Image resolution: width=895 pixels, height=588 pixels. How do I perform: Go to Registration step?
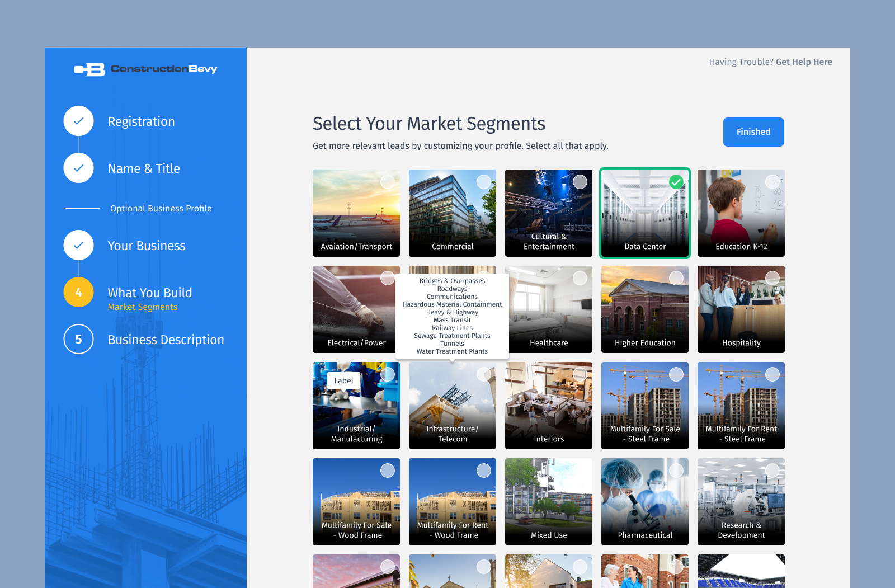pyautogui.click(x=142, y=121)
